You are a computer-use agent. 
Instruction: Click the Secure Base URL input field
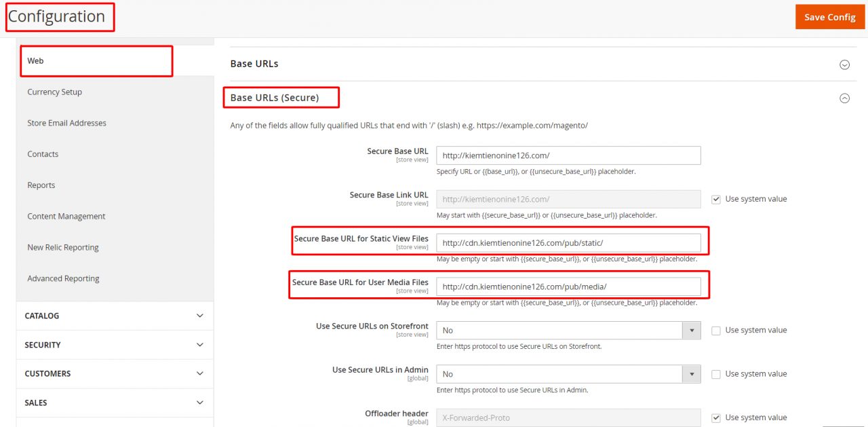tap(568, 155)
